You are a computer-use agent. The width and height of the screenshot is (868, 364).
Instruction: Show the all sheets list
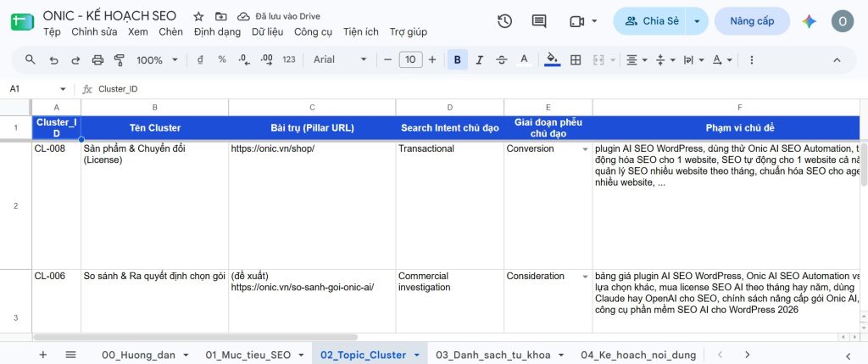(x=70, y=355)
